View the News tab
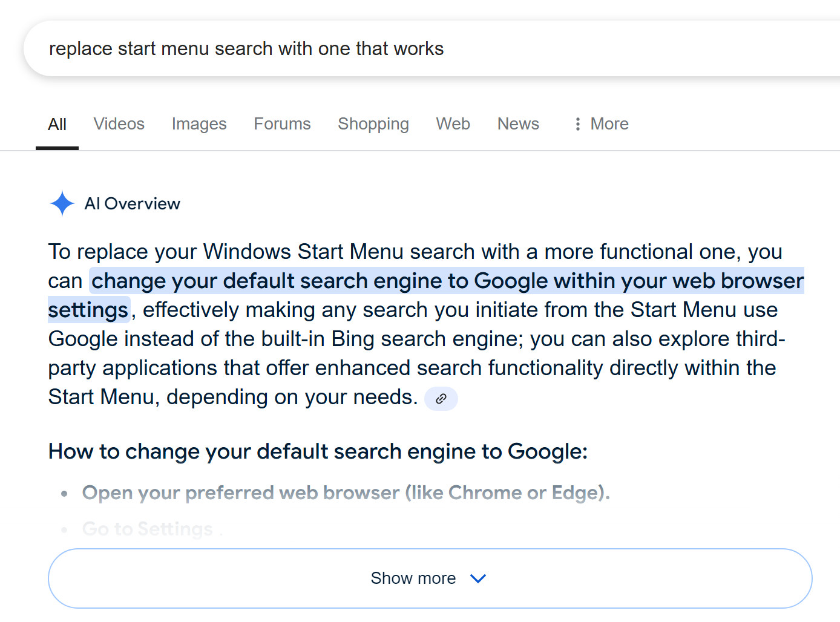The height and width of the screenshot is (622, 840). tap(518, 124)
